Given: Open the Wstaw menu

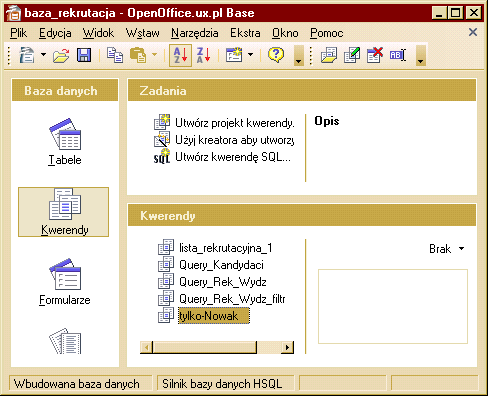Looking at the screenshot, I should pyautogui.click(x=143, y=33).
